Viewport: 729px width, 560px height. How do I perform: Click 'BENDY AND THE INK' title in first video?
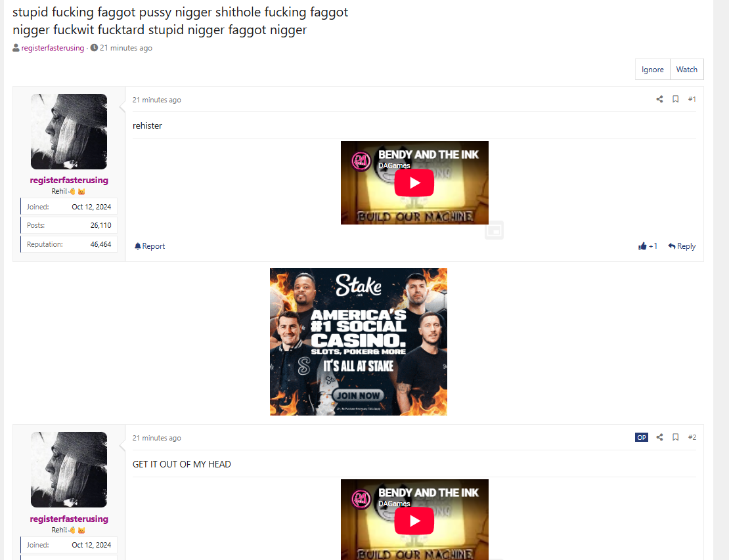click(428, 155)
